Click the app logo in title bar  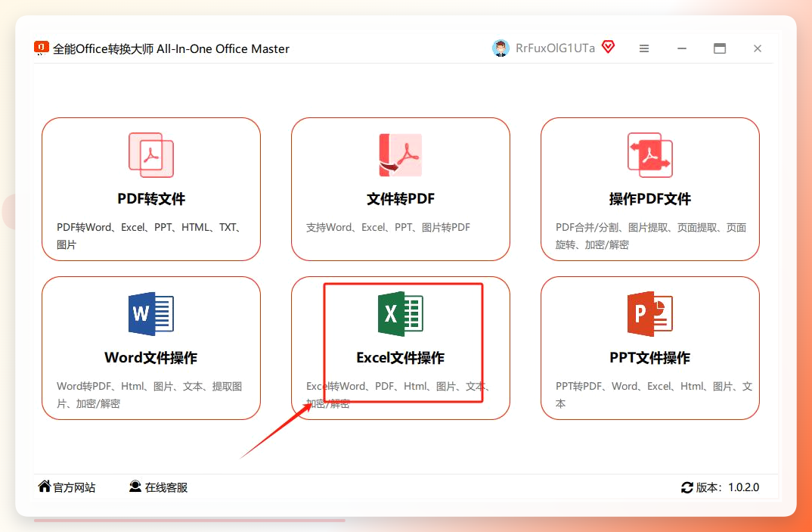click(x=42, y=48)
